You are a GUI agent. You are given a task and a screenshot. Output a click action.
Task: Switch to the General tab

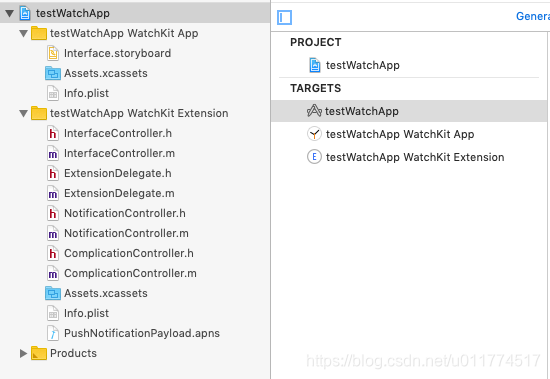pos(532,16)
